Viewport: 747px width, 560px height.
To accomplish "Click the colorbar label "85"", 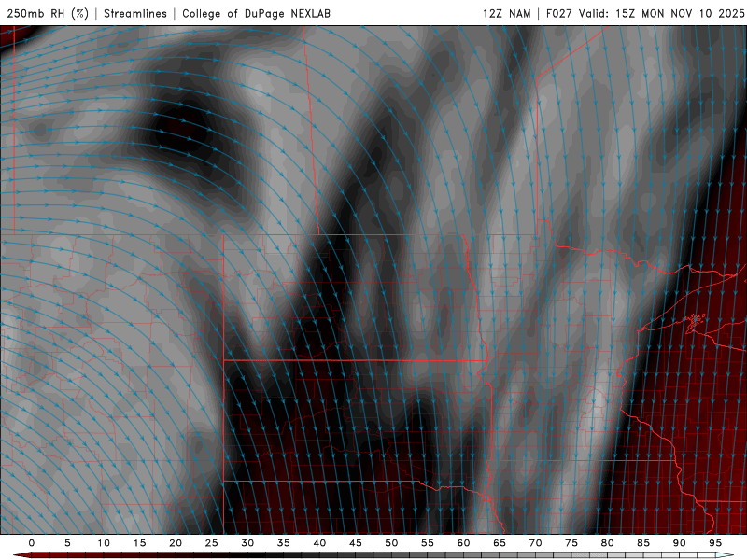I will pos(642,543).
